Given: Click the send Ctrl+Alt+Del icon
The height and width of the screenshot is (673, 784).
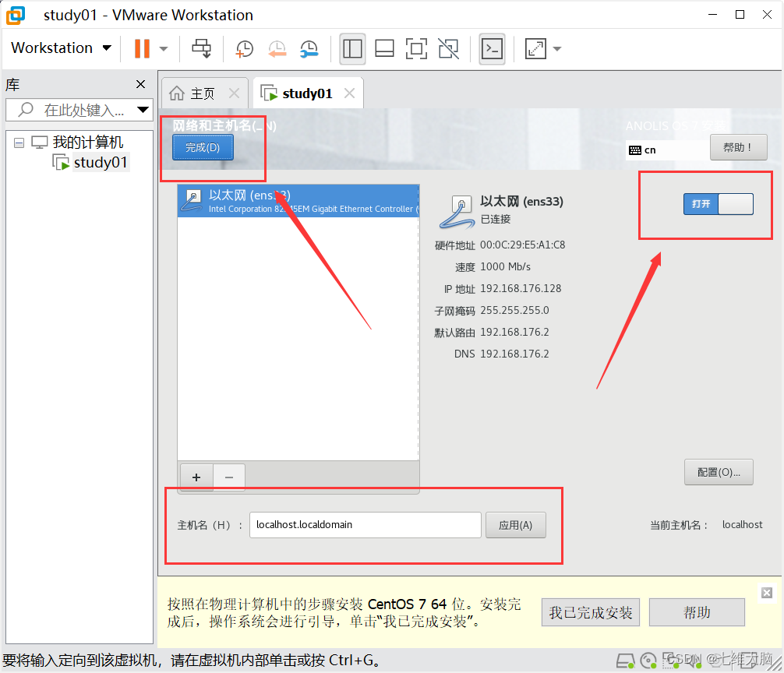Looking at the screenshot, I should coord(202,48).
